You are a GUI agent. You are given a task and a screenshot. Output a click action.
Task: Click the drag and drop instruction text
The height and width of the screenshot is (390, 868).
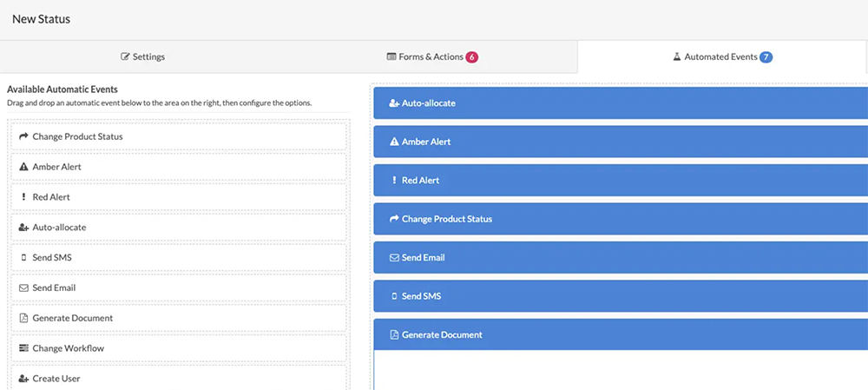coord(160,103)
